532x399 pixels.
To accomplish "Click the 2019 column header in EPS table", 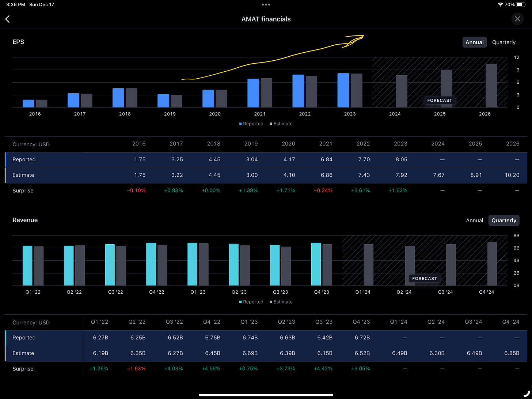I will coord(251,144).
